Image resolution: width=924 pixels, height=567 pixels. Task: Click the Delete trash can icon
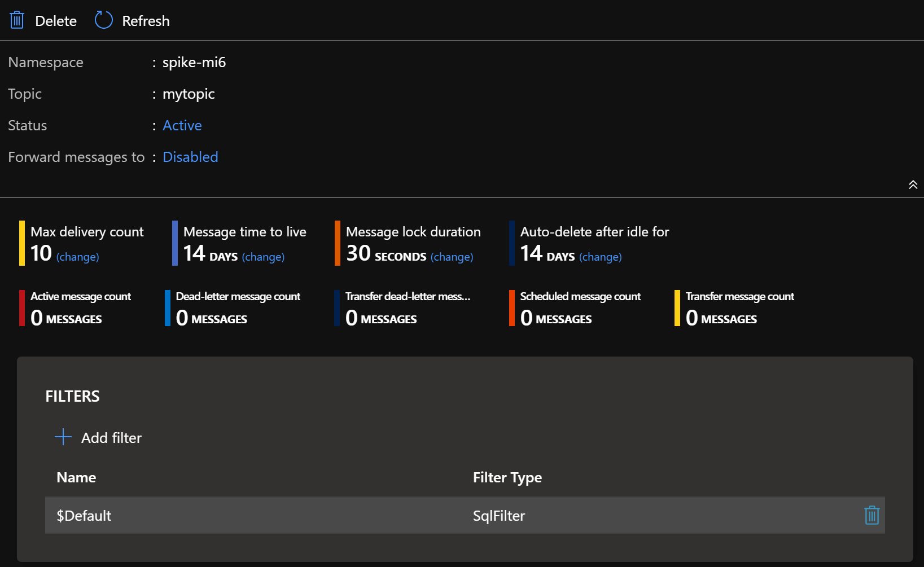17,20
